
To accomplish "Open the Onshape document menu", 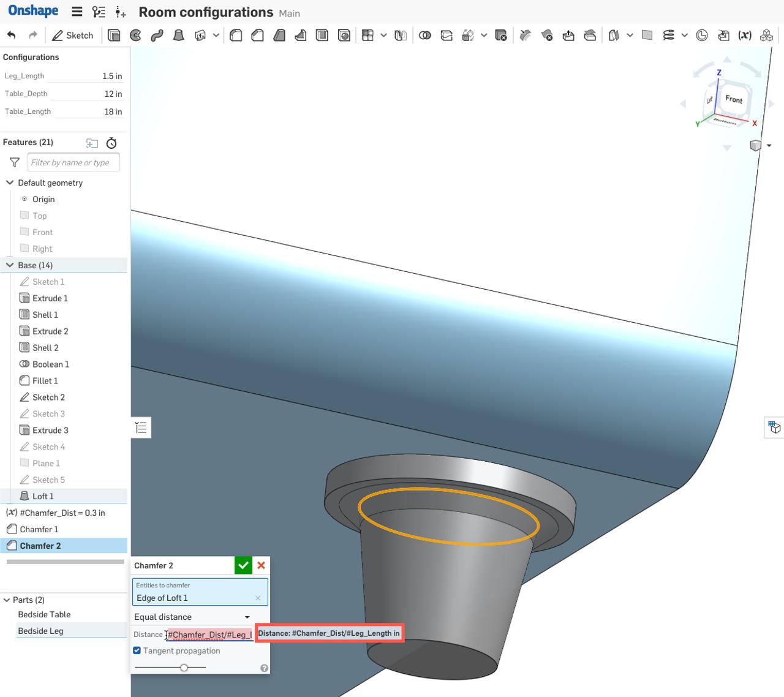I will [76, 11].
